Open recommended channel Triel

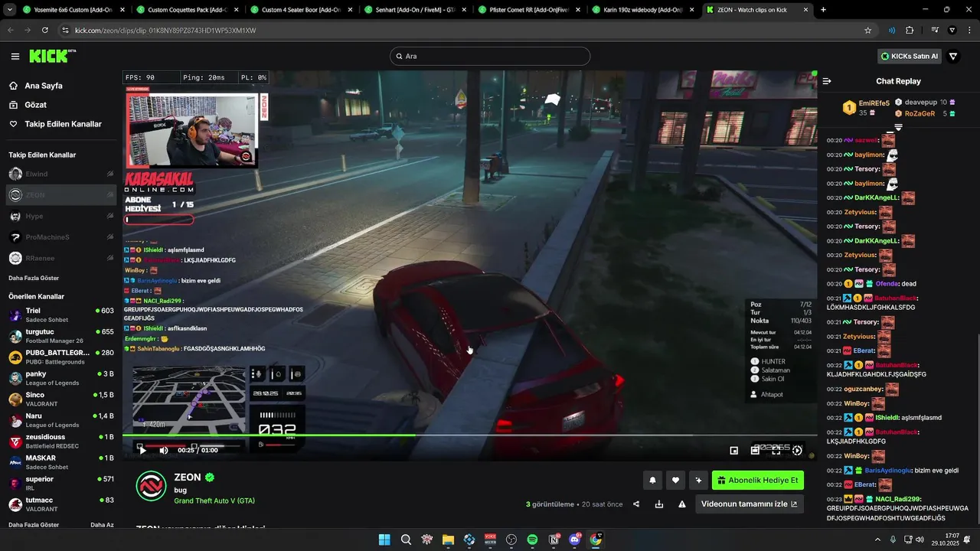[61, 315]
